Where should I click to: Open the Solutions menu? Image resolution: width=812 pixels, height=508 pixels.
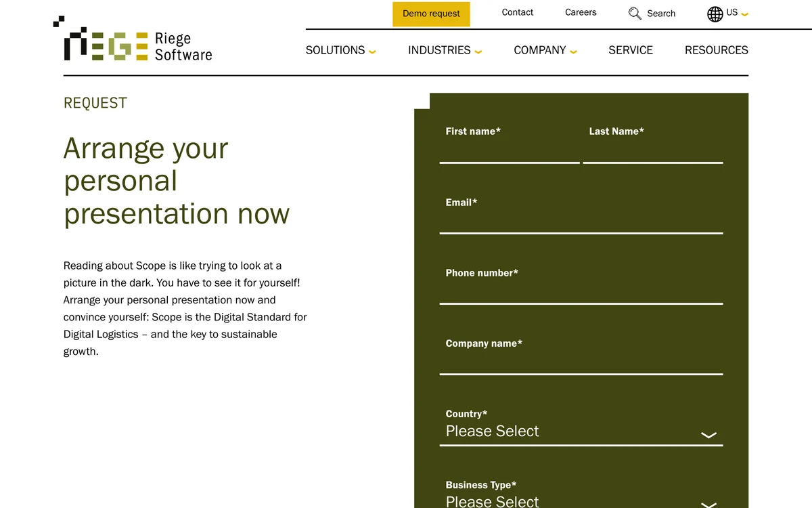click(335, 50)
